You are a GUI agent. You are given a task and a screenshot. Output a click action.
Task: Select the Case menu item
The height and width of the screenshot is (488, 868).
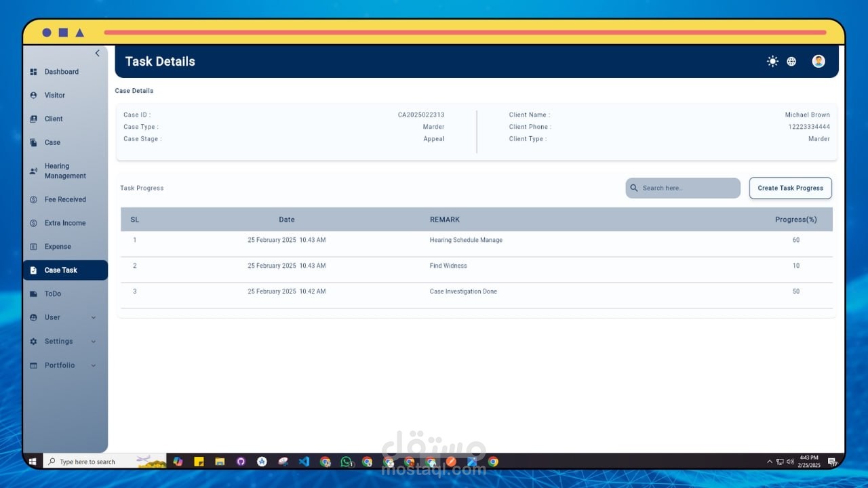[52, 143]
